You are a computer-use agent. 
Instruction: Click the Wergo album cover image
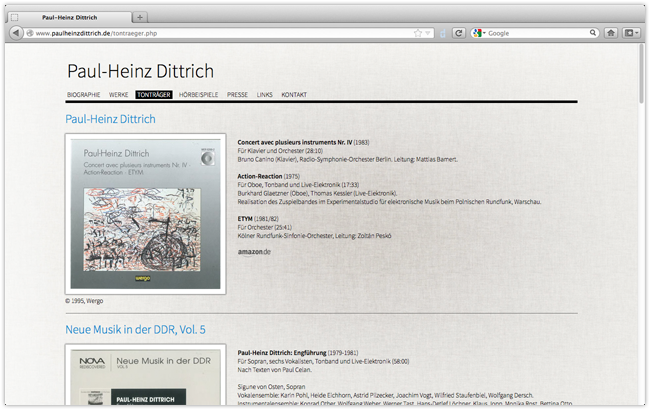146,214
